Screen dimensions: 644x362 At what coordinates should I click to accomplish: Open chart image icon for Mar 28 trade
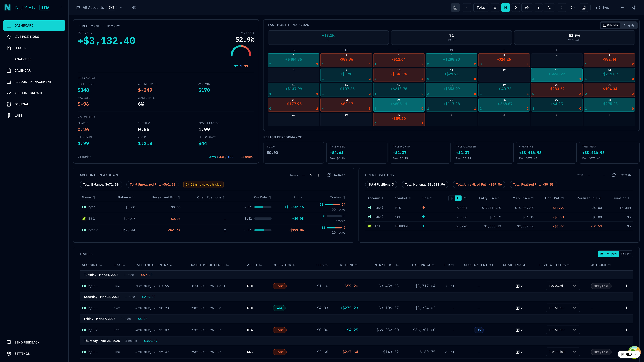[x=517, y=308]
